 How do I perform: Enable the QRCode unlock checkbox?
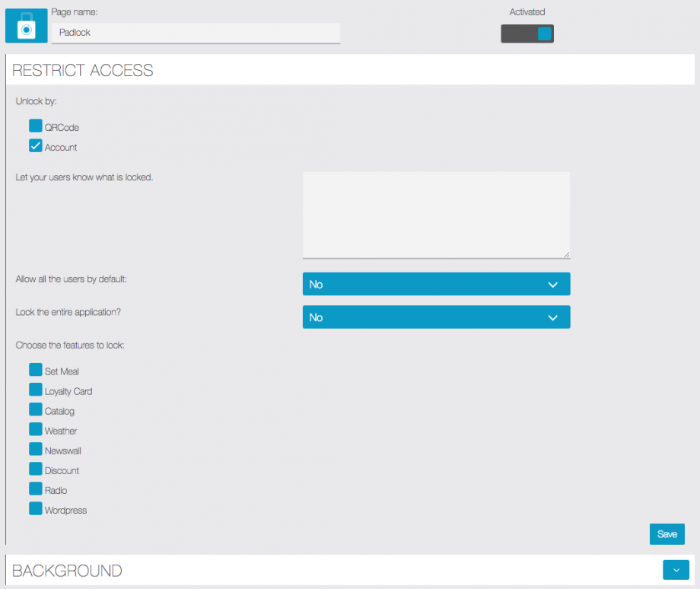point(36,126)
